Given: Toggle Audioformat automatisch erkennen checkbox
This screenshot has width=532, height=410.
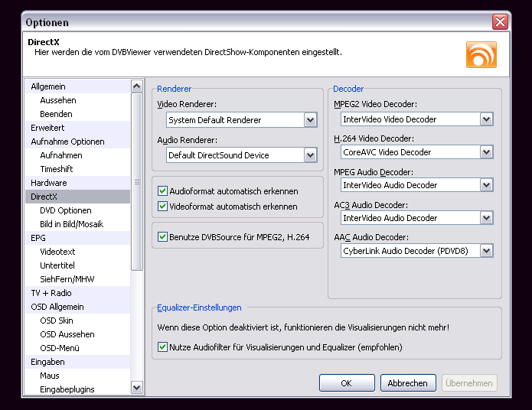Looking at the screenshot, I should click(x=162, y=191).
